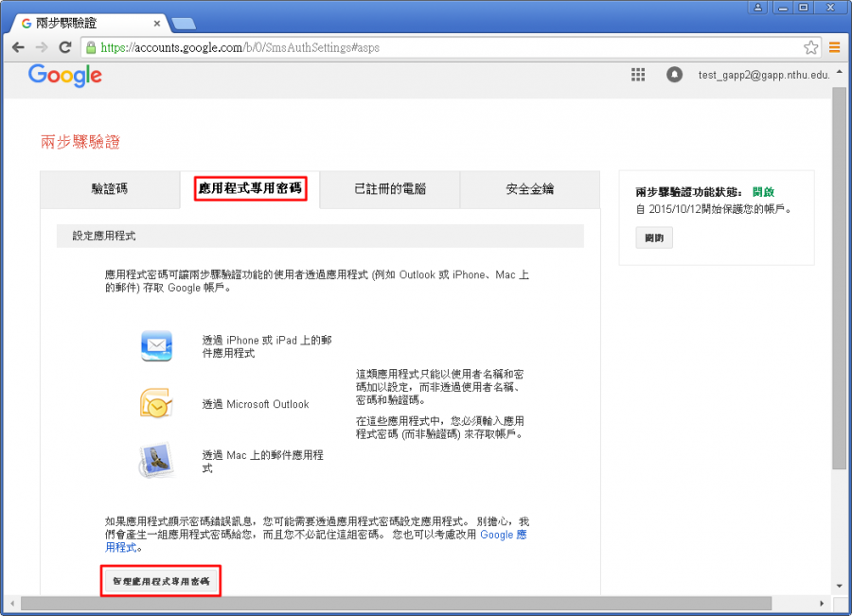Click the vertical scrollbar down arrow
The width and height of the screenshot is (852, 616).
[x=839, y=585]
